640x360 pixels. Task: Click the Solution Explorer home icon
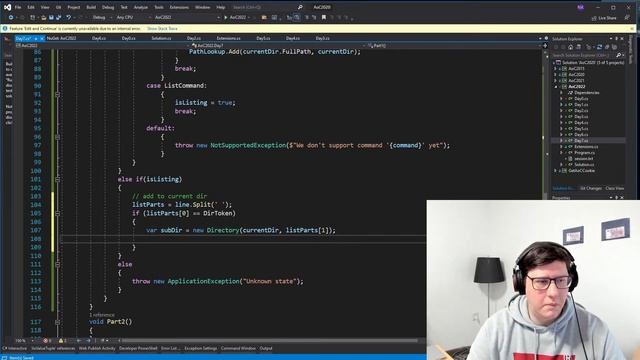pos(571,47)
